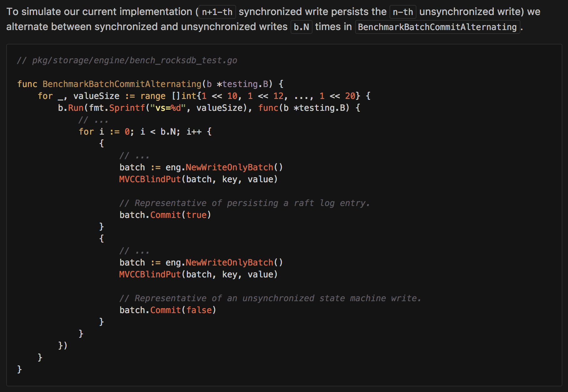Click the words 'alternate between synchronized and unsynchronized writes'
This screenshot has width=568, height=392.
coord(147,27)
